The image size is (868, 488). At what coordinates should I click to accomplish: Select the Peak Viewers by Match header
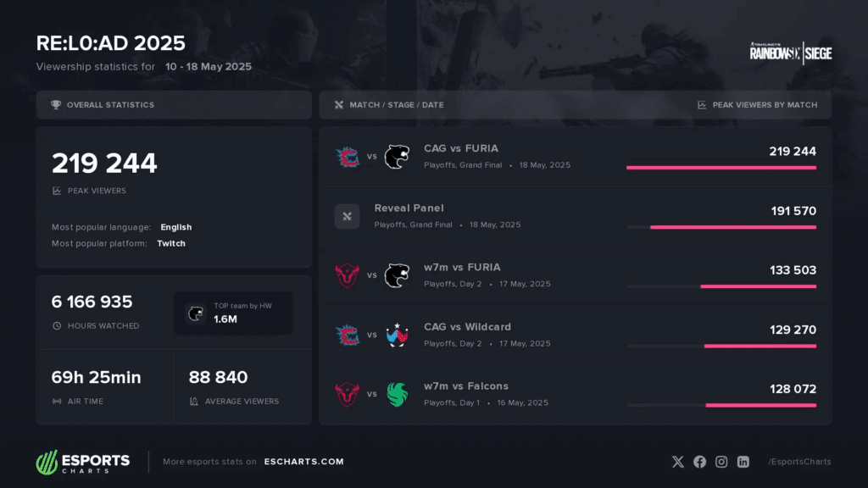tap(765, 105)
